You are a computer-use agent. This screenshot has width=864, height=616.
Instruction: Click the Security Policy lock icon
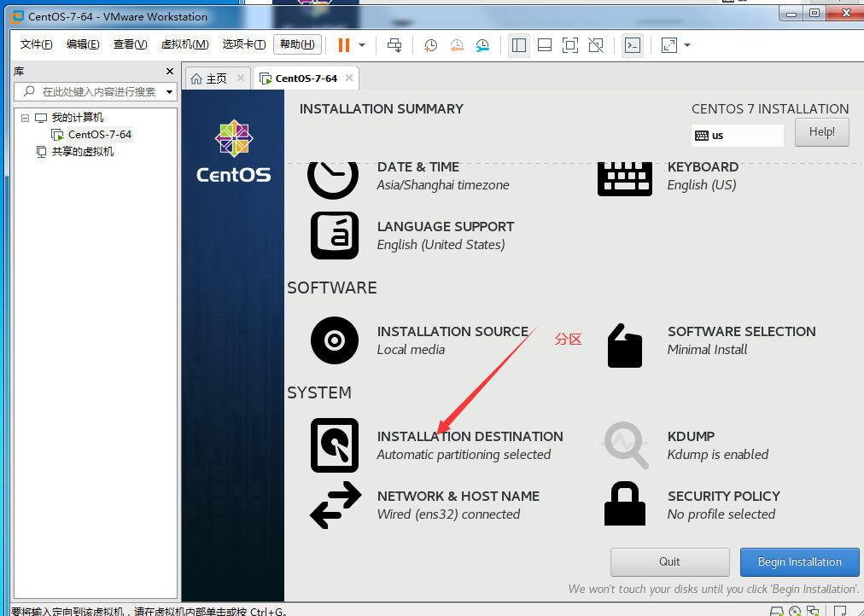click(625, 503)
